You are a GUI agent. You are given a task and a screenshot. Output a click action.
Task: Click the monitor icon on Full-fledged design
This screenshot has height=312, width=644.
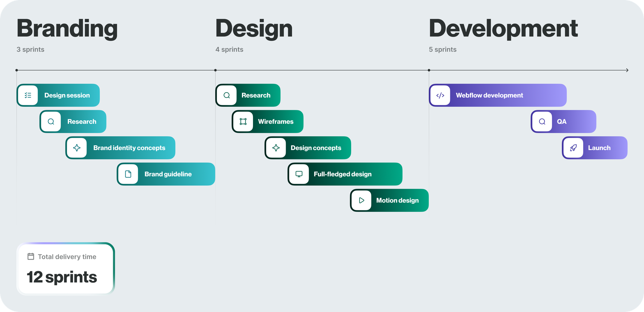click(299, 174)
